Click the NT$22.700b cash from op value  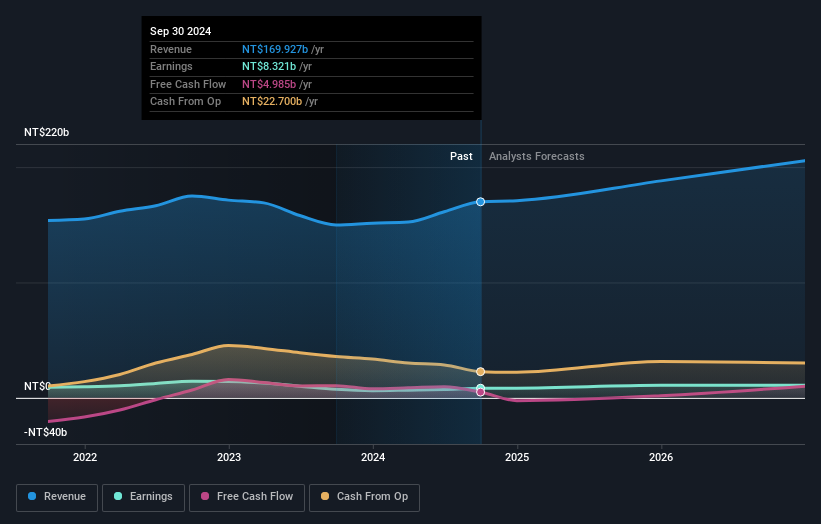pyautogui.click(x=272, y=102)
